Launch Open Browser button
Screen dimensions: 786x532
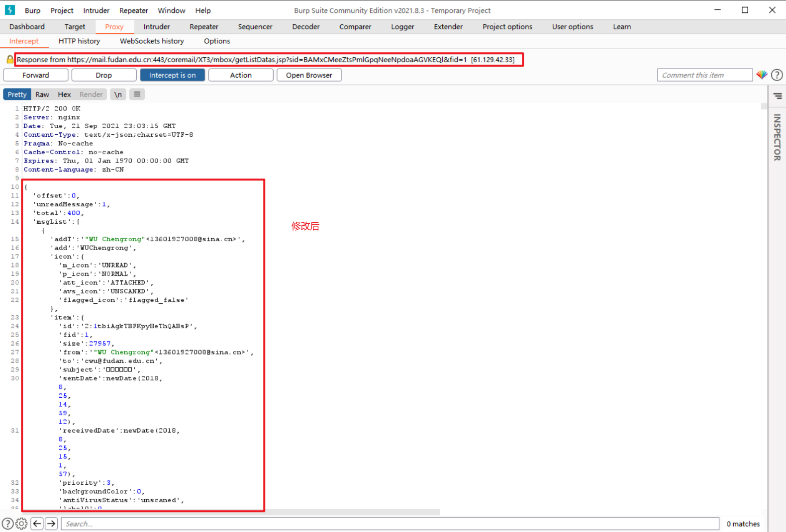309,75
